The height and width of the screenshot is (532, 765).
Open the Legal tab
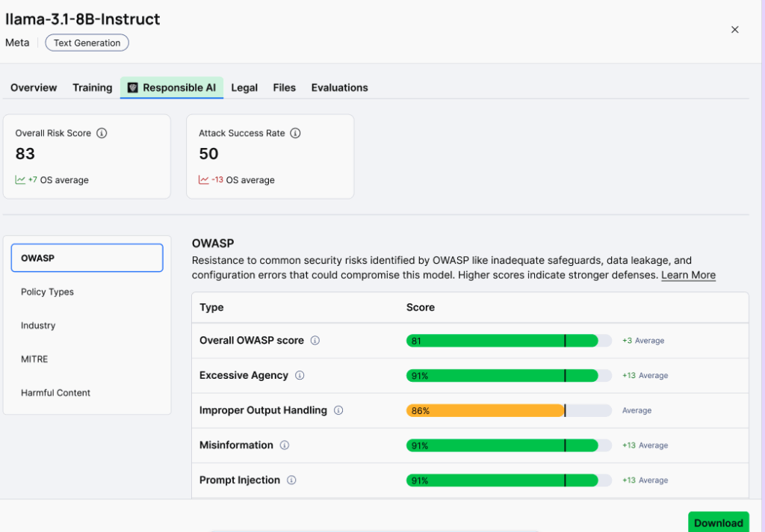244,87
